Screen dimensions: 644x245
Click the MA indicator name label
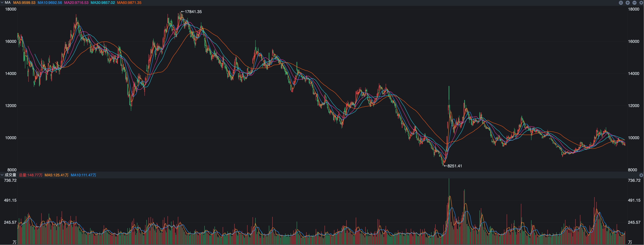click(x=7, y=3)
